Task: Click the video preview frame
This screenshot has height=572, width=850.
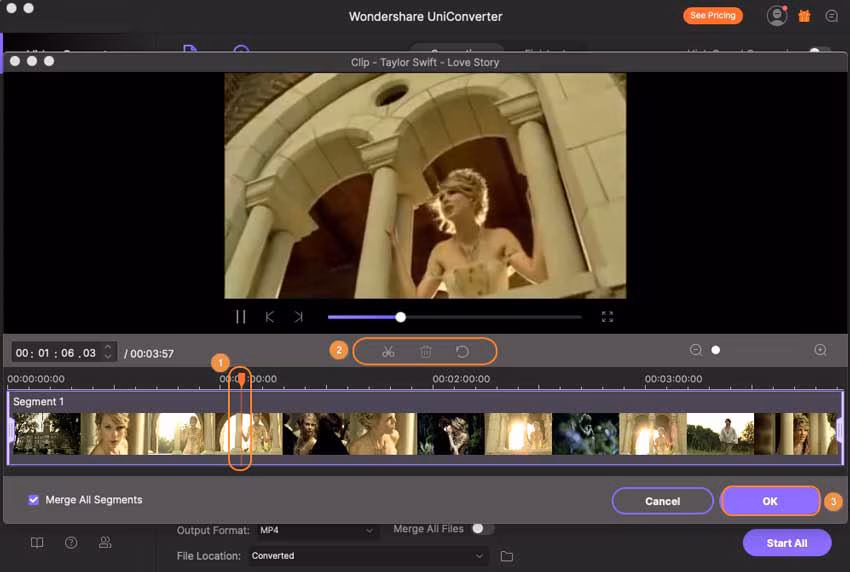Action: pos(425,185)
